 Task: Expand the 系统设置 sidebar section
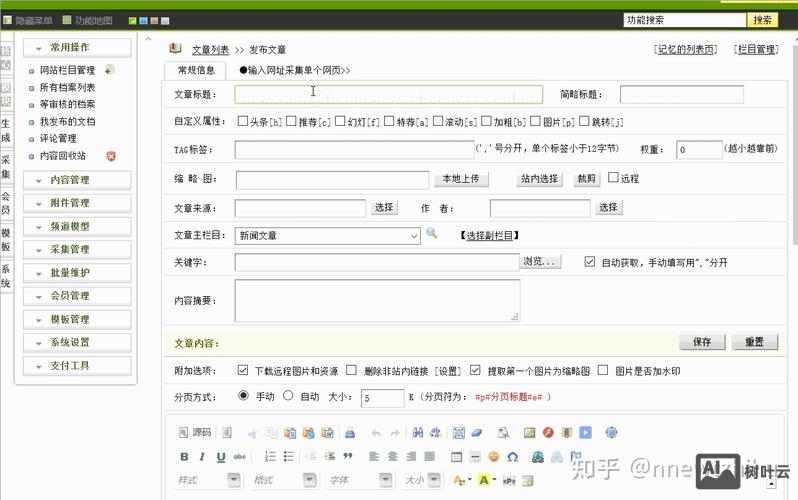(x=77, y=342)
